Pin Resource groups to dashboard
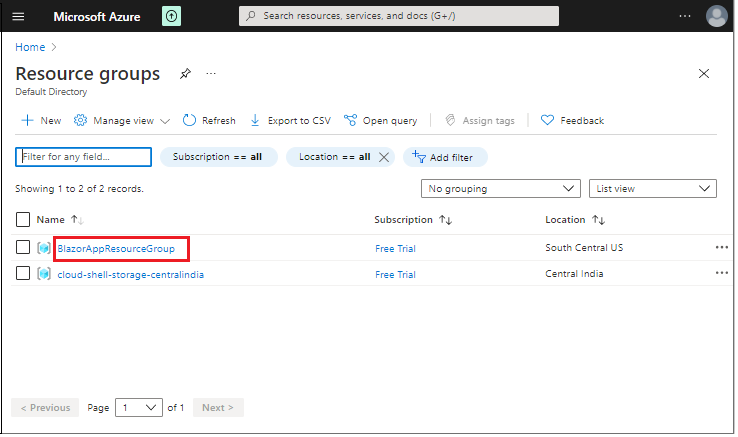 point(185,73)
